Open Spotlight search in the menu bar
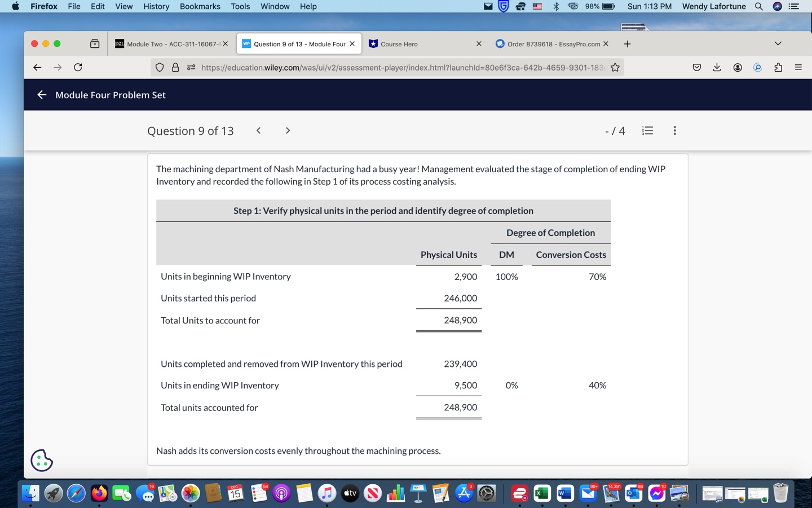Image resolution: width=812 pixels, height=508 pixels. coord(759,6)
